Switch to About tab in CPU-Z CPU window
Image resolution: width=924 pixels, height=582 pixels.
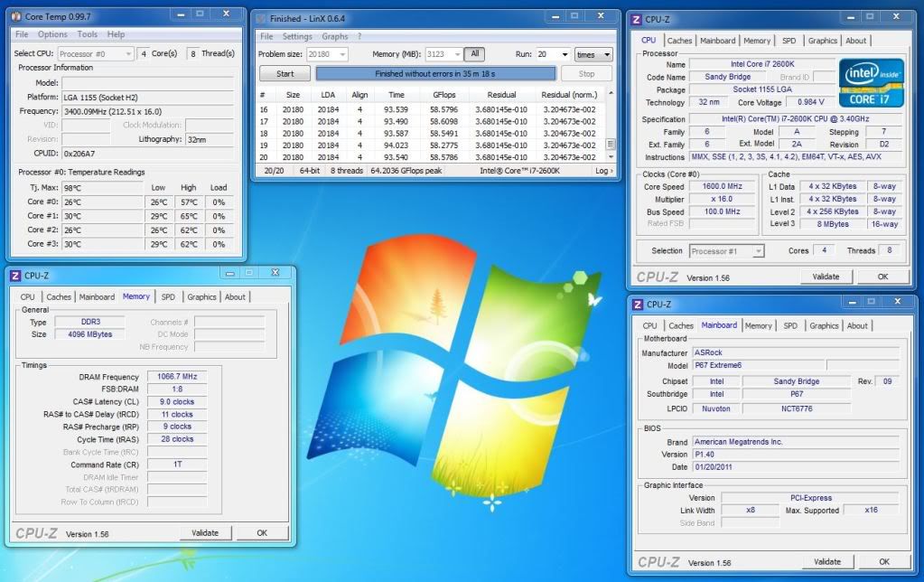[855, 41]
